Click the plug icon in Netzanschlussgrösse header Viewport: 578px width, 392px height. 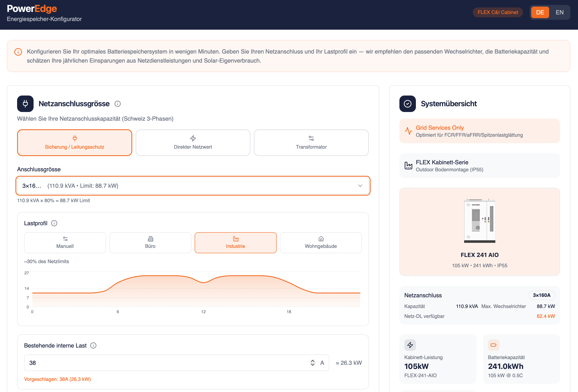(25, 104)
